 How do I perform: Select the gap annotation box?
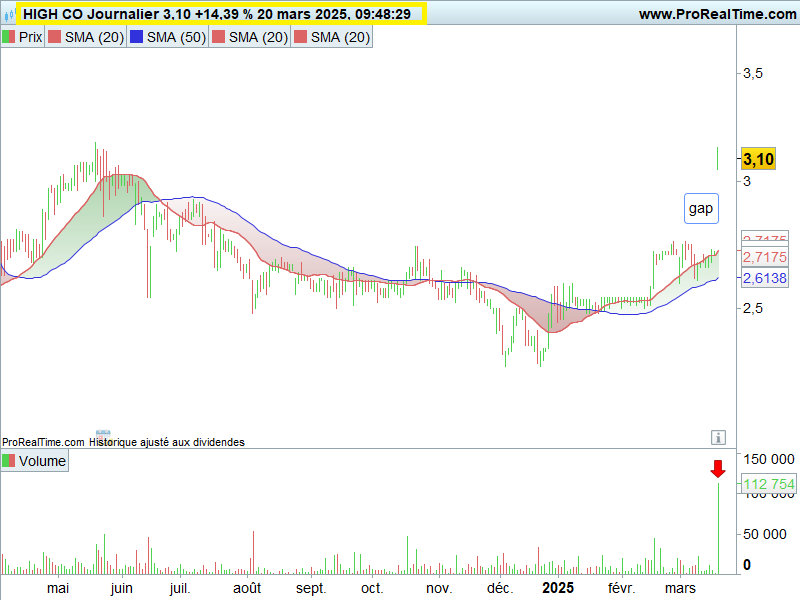pyautogui.click(x=701, y=208)
